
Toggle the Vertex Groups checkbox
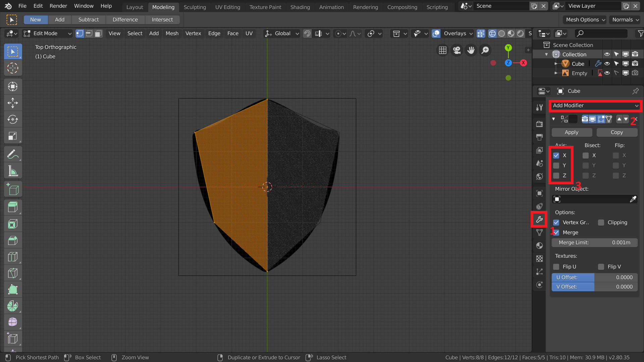(556, 223)
